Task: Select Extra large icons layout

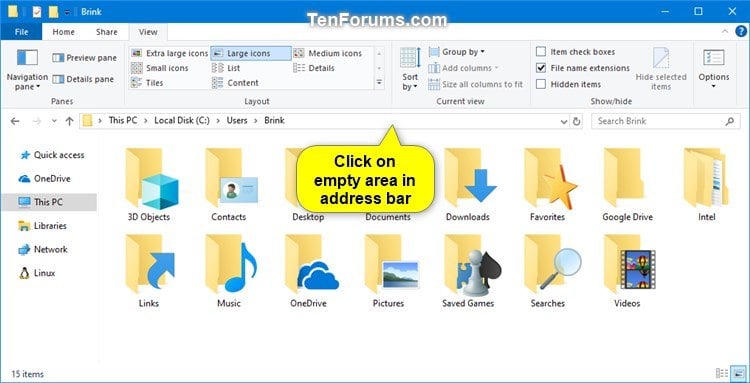Action: click(x=170, y=53)
